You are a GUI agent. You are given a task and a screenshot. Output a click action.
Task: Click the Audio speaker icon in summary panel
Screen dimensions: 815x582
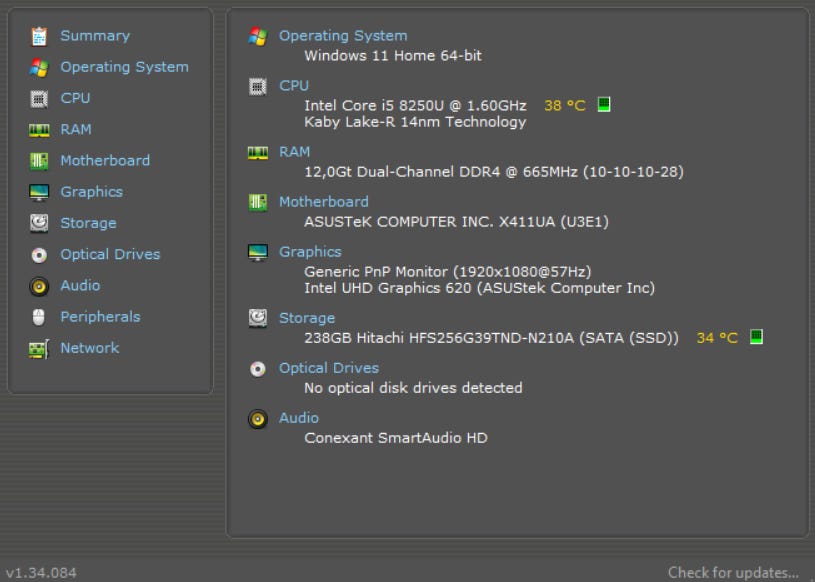(258, 419)
